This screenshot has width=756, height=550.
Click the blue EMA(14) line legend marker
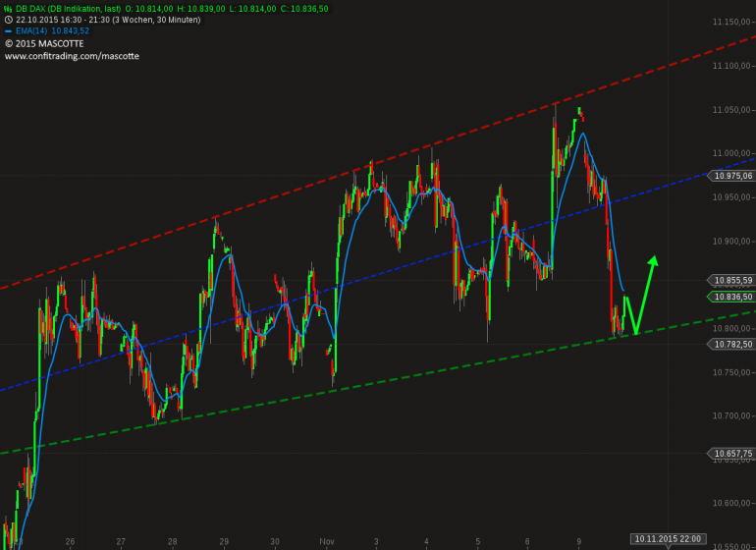coord(8,31)
